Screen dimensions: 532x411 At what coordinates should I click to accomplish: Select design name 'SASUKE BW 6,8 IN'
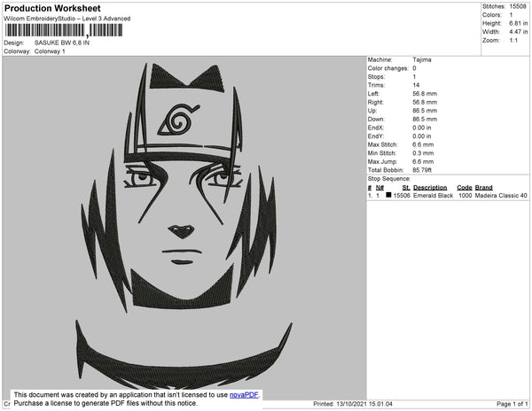62,43
